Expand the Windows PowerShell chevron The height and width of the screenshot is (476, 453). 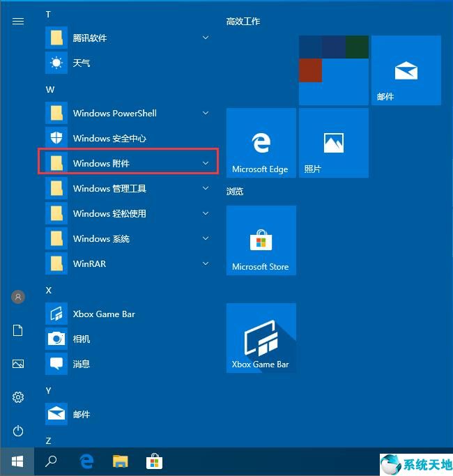pyautogui.click(x=206, y=113)
